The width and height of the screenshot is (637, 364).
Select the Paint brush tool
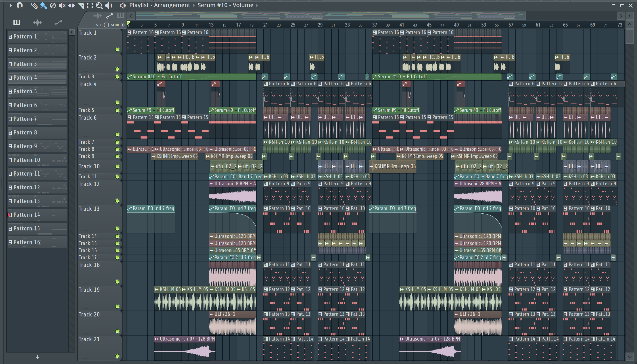[x=43, y=5]
